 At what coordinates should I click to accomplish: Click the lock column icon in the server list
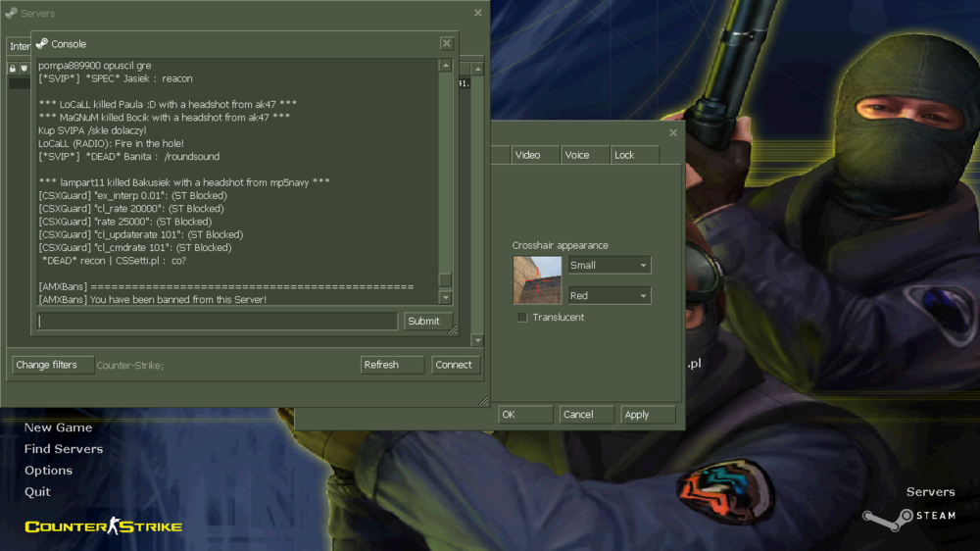point(13,69)
